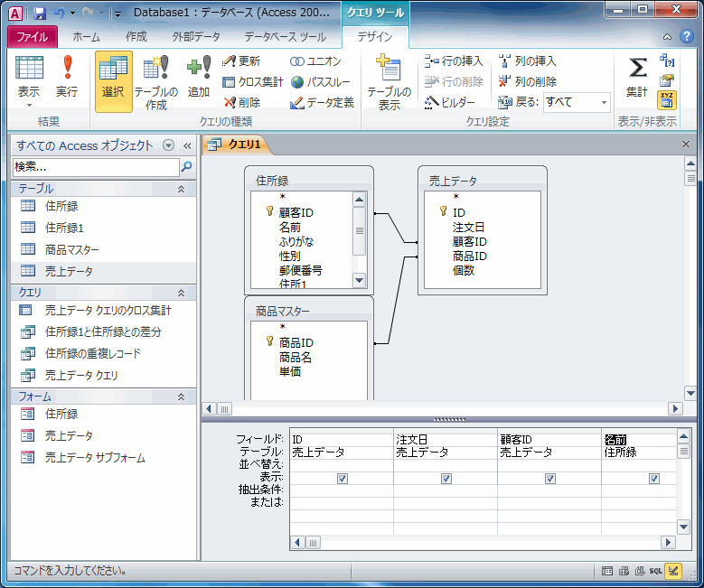
Task: Select the 追加 append query
Action: coord(199,76)
